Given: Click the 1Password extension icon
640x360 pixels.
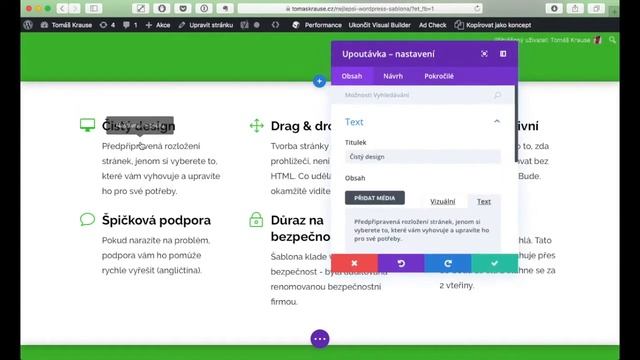Looking at the screenshot, I should [204, 8].
